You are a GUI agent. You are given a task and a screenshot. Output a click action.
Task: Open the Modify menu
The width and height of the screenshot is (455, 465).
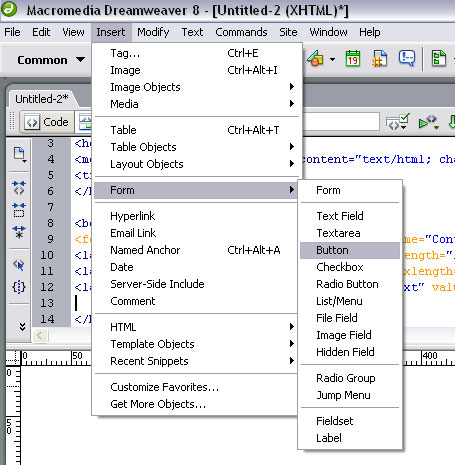pyautogui.click(x=153, y=32)
